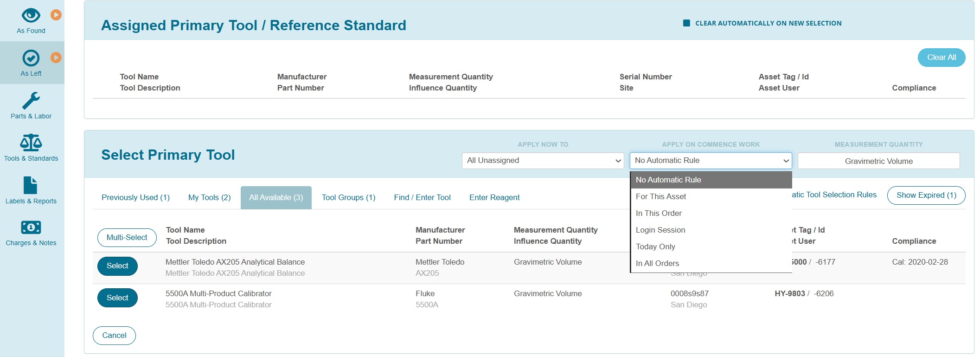Click the Mettler Toledo AX205 Analytical Balance name
The image size is (980, 357).
[235, 262]
